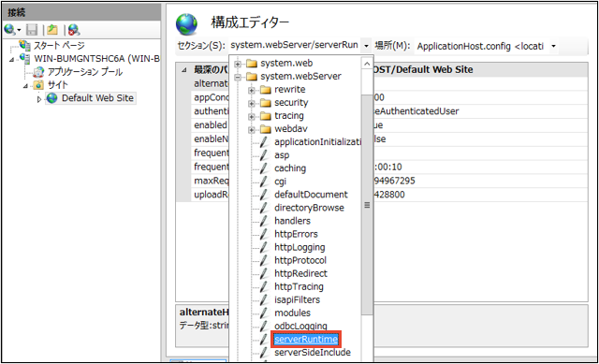599x364 pixels.
Task: Select the WIN-BUMGNTSHC6A server node
Action: pos(96,58)
